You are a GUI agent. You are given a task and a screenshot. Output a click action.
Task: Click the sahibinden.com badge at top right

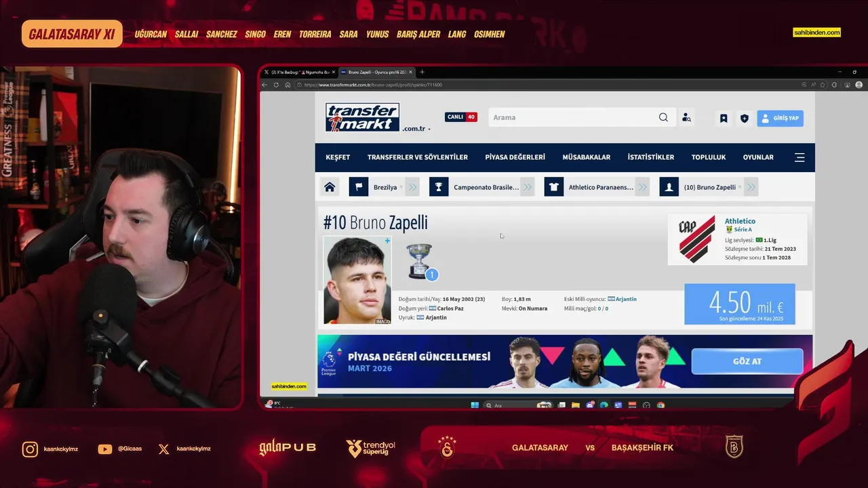[816, 33]
